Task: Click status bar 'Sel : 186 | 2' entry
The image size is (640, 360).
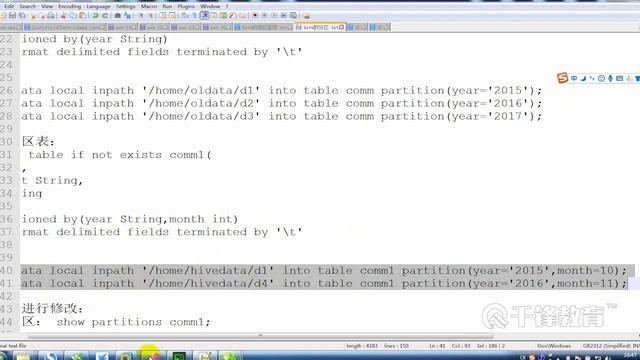Action: pyautogui.click(x=491, y=346)
